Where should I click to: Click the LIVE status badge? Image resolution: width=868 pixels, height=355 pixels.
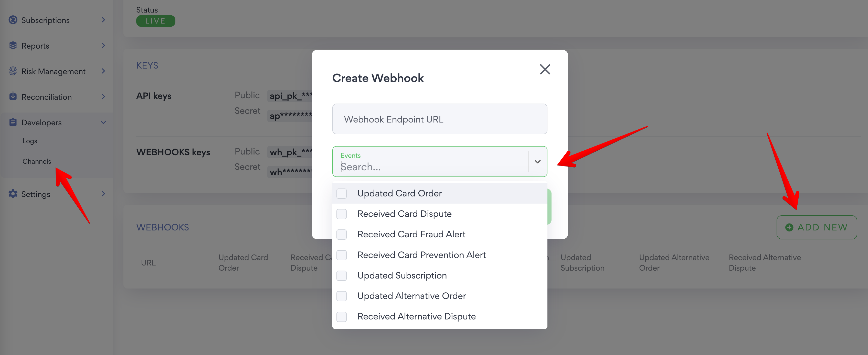[155, 20]
